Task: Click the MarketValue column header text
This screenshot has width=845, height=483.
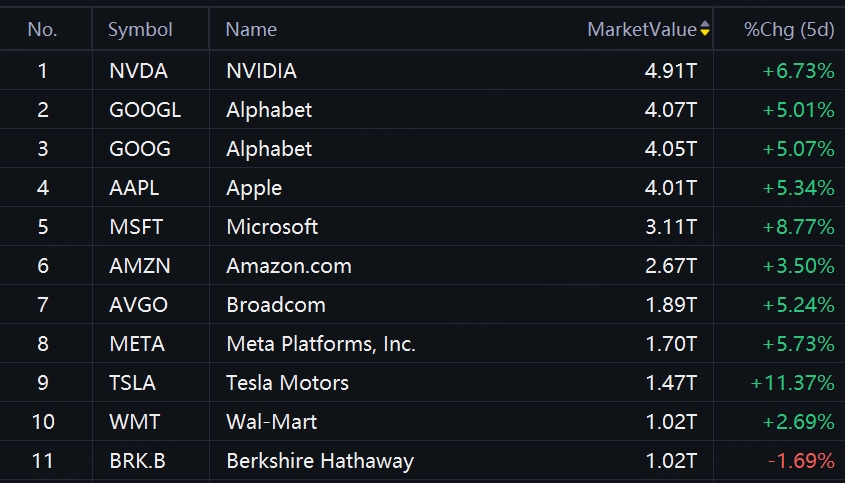Action: point(641,29)
